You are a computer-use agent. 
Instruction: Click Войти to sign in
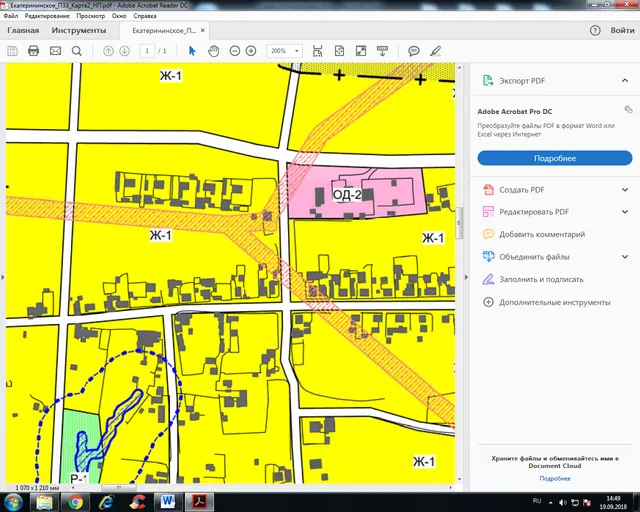(622, 30)
